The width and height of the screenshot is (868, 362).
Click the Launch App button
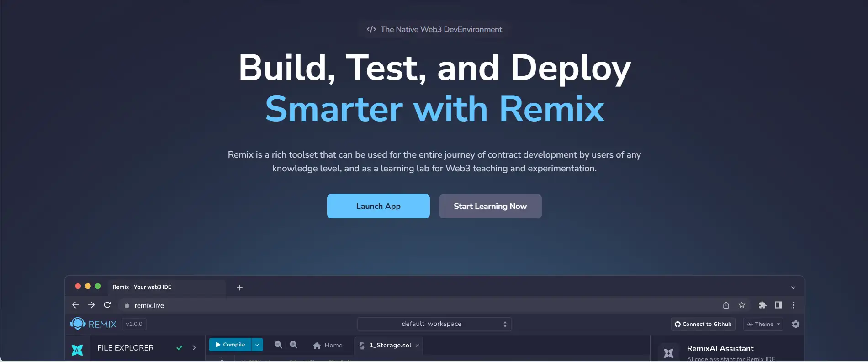(378, 206)
